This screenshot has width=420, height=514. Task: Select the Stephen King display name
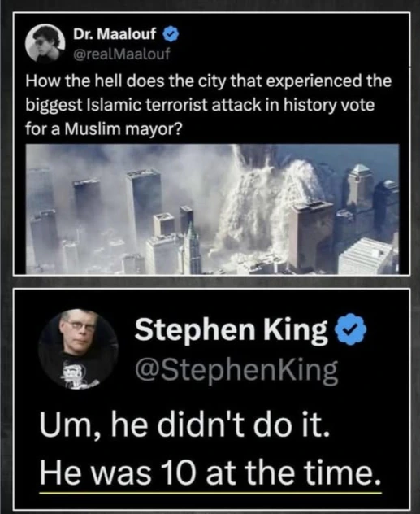[231, 330]
